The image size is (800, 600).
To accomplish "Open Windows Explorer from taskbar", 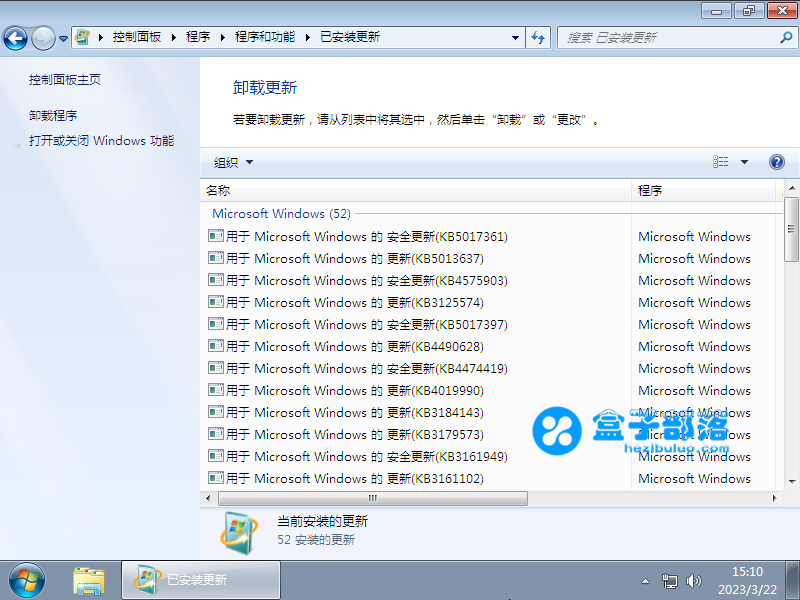I will (89, 581).
